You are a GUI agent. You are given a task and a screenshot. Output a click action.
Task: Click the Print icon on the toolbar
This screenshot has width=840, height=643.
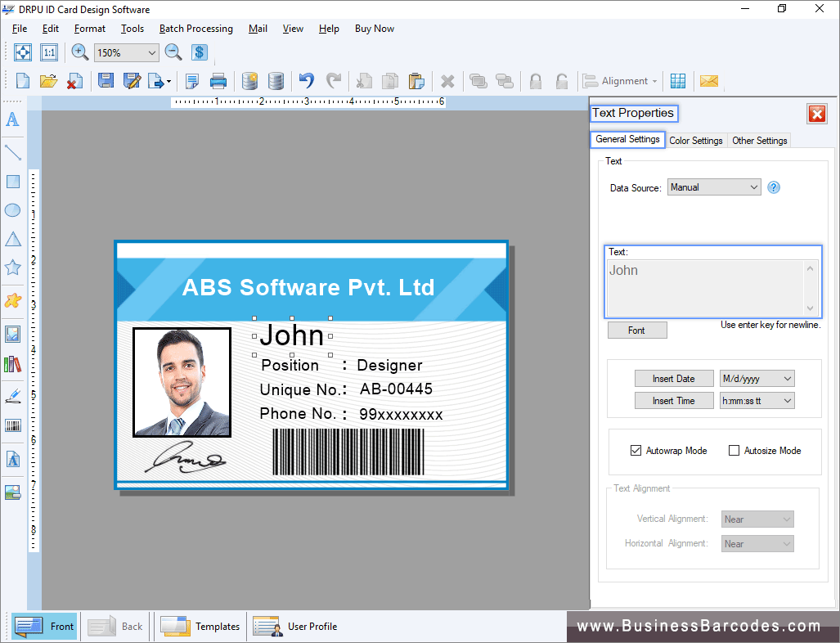218,80
